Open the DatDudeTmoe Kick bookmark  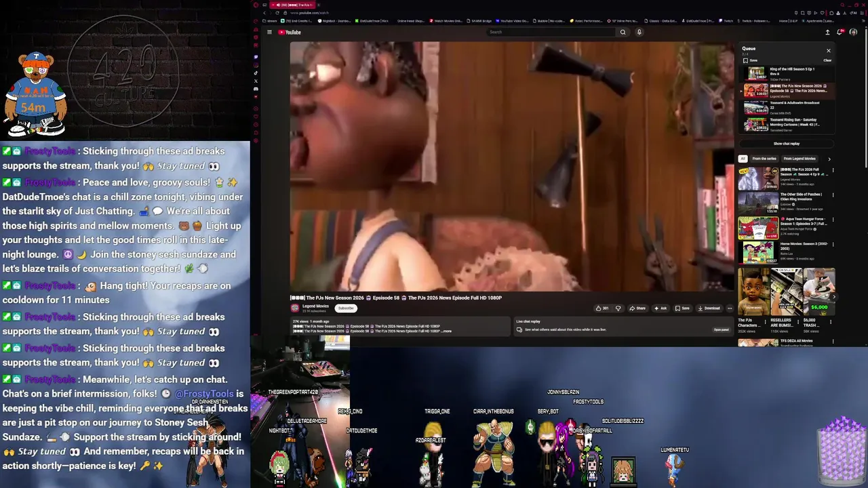[372, 21]
